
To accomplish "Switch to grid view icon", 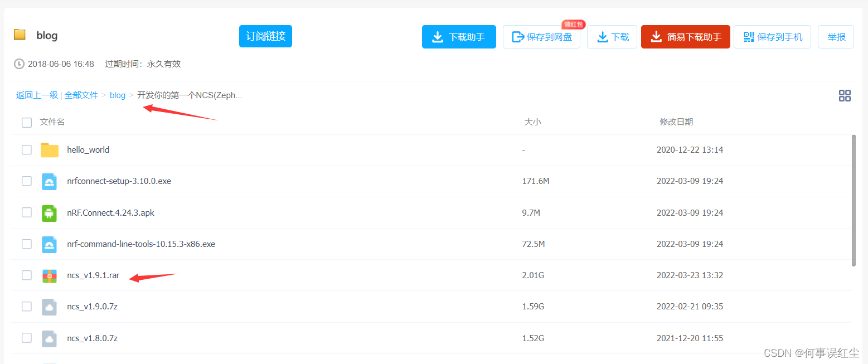I will point(845,95).
